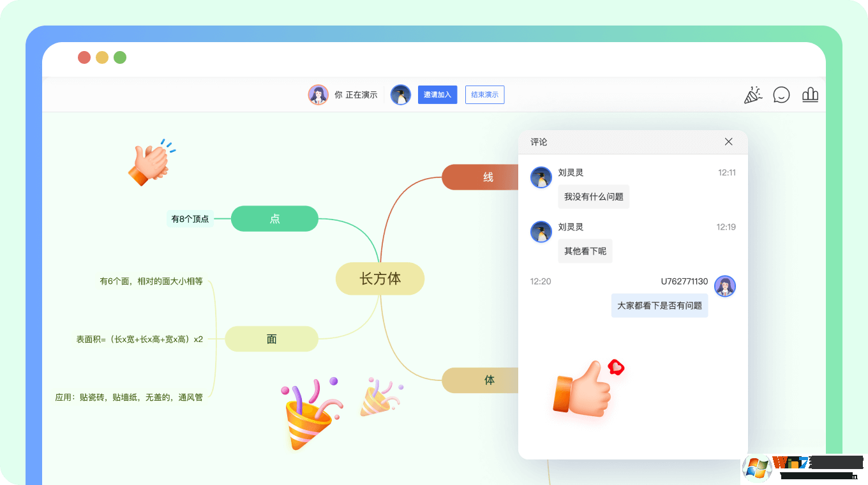Open the celebration effects icon in the toolbar

pos(753,94)
